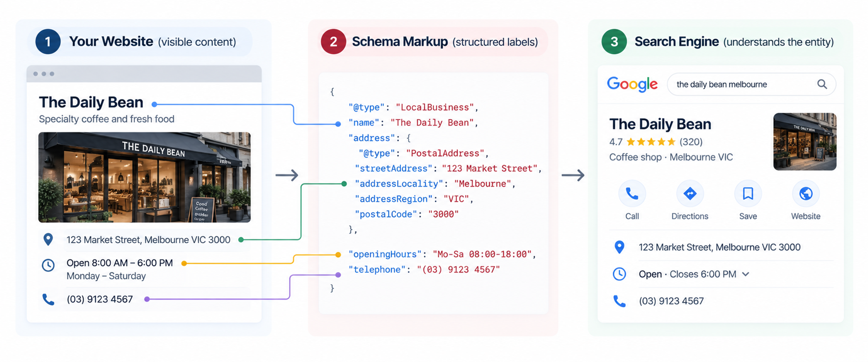Viewport: 868px width, 362px height.
Task: Click the five-star rating icons
Action: click(x=651, y=142)
